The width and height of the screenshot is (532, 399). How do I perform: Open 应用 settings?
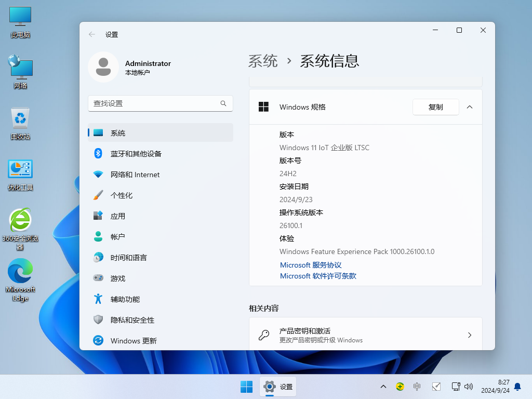[161, 216]
